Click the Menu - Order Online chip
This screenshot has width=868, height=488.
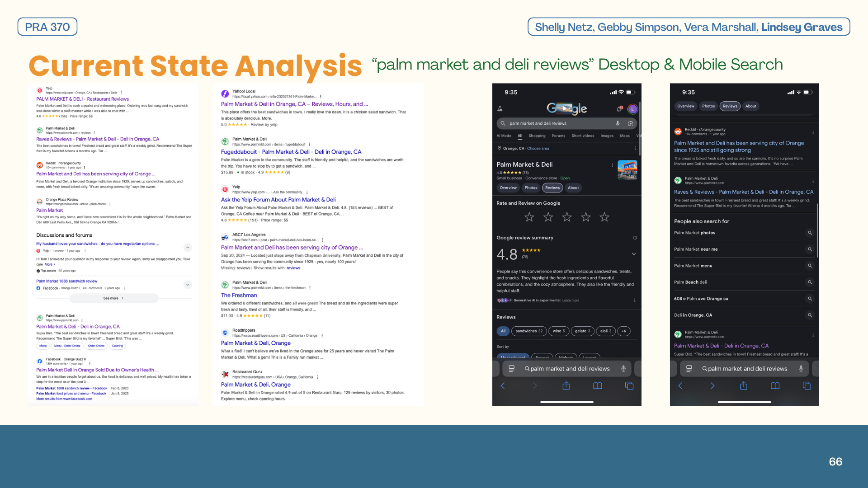click(x=67, y=346)
